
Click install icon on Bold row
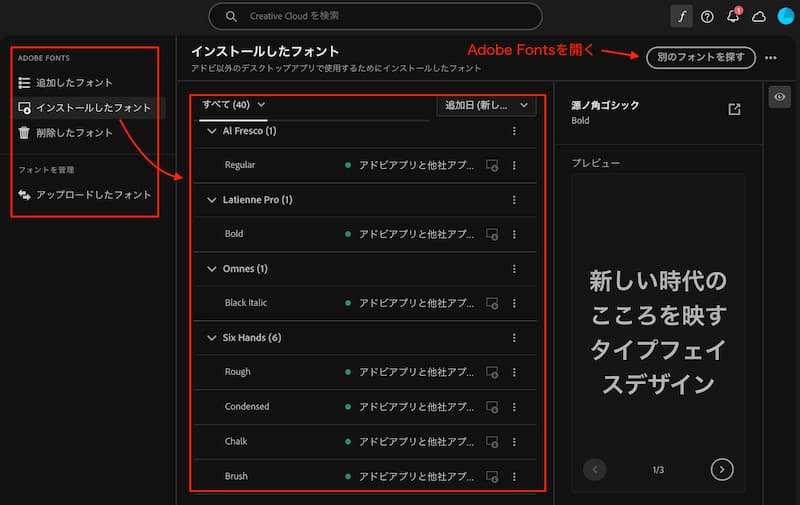[492, 234]
